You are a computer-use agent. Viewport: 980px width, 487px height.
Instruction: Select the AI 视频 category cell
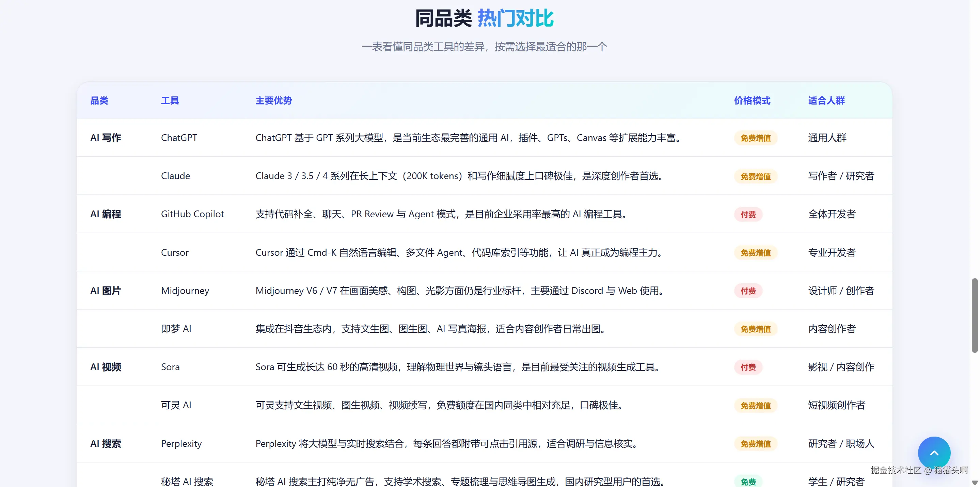(106, 367)
